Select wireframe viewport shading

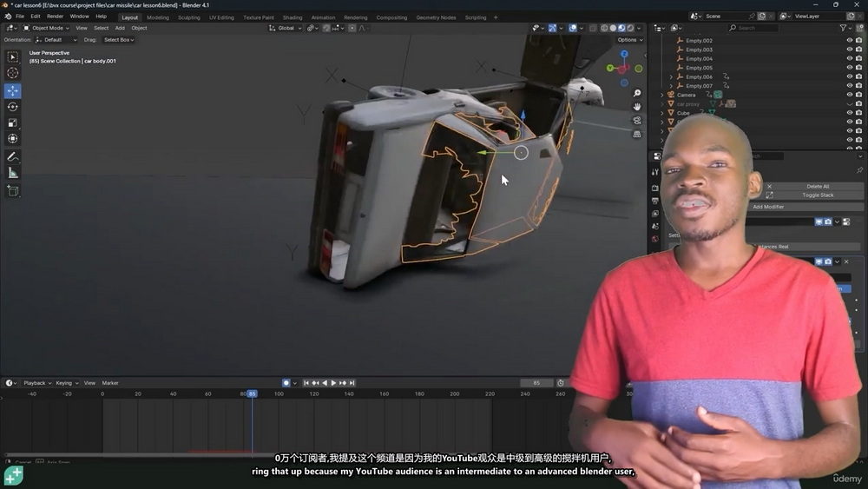[x=604, y=28]
